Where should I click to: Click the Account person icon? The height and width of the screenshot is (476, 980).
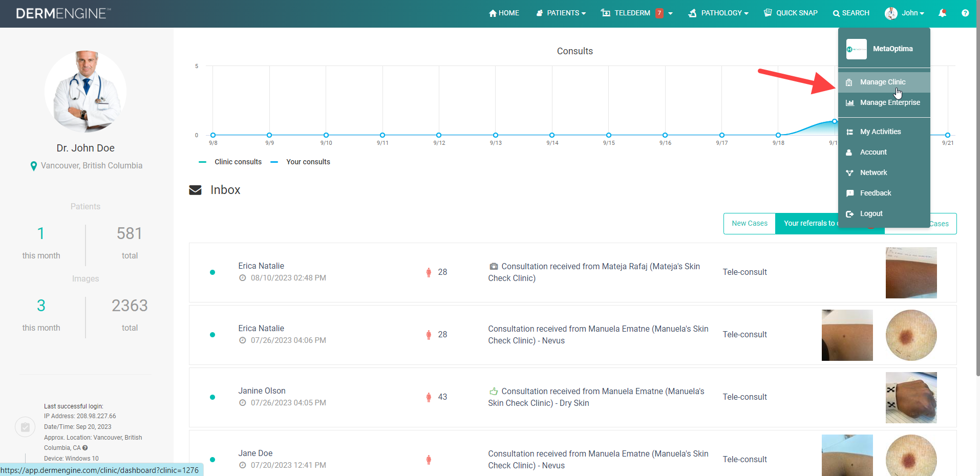click(x=849, y=153)
